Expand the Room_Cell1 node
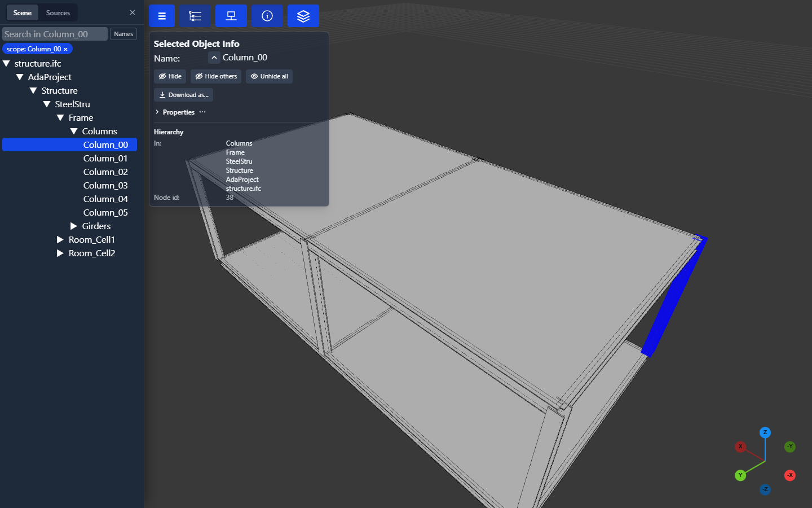 coord(60,240)
